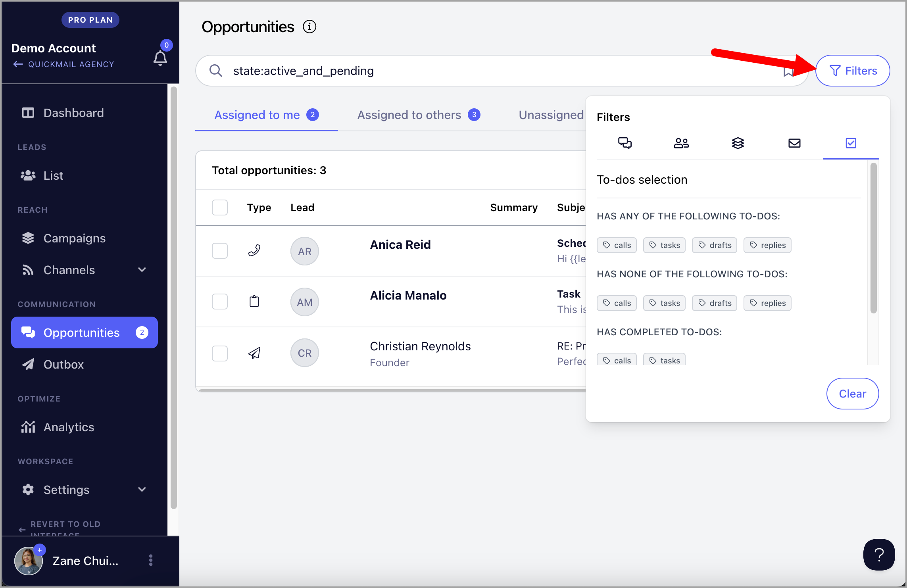Click the Pro Plan badge
Screen dimensions: 907x588
pyautogui.click(x=90, y=20)
